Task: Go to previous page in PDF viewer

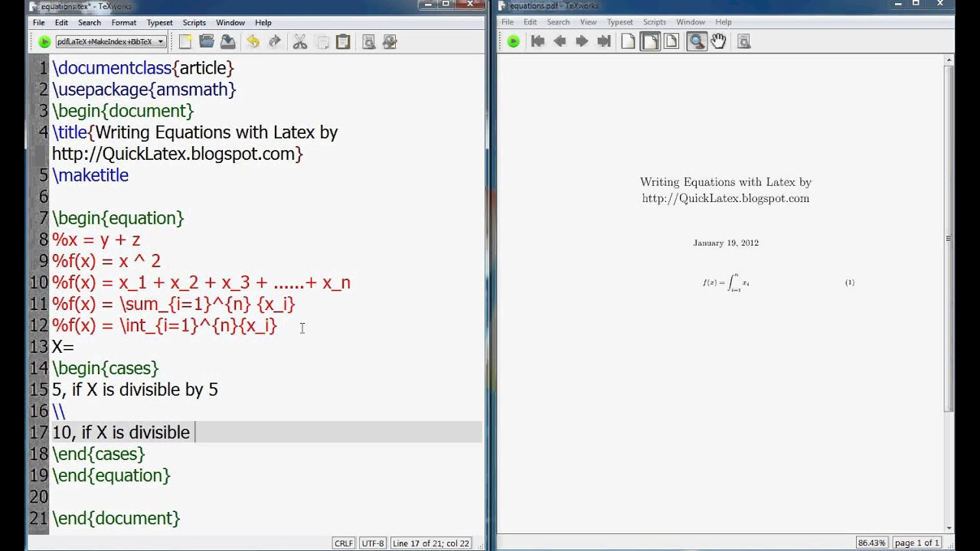Action: coord(560,41)
